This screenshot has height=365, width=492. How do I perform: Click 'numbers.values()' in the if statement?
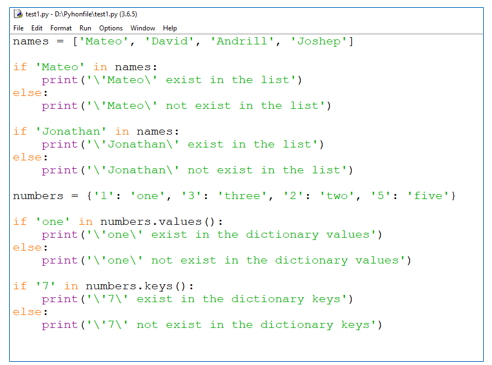tap(158, 222)
